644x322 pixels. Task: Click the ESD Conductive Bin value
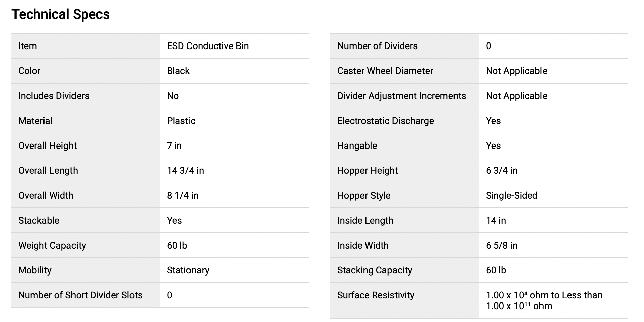point(208,46)
